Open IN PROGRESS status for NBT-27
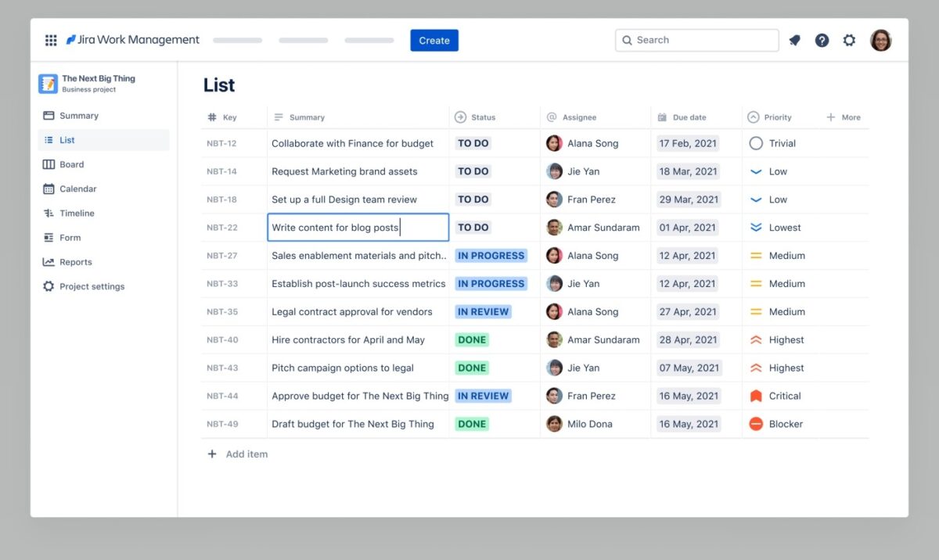This screenshot has height=560, width=939. [x=491, y=256]
